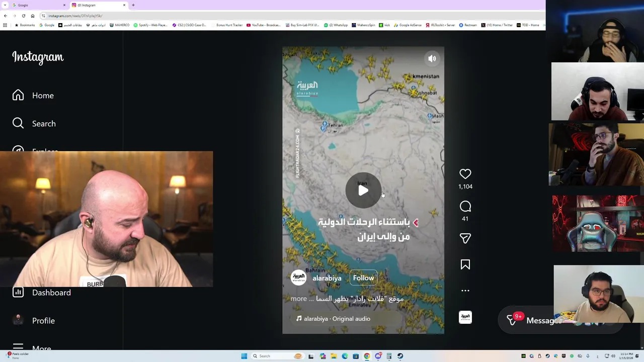Open "alarabiya · Original audio" link
The width and height of the screenshot is (644, 362).
(x=333, y=319)
